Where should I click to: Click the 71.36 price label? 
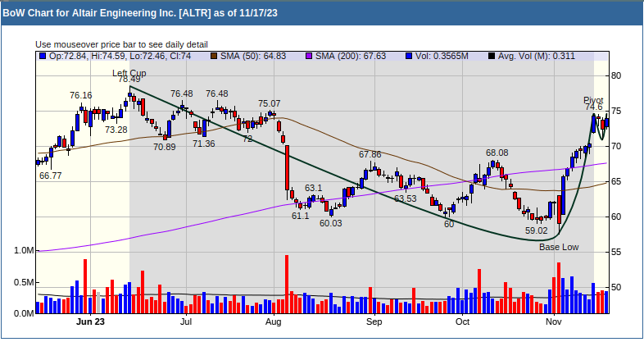(204, 144)
